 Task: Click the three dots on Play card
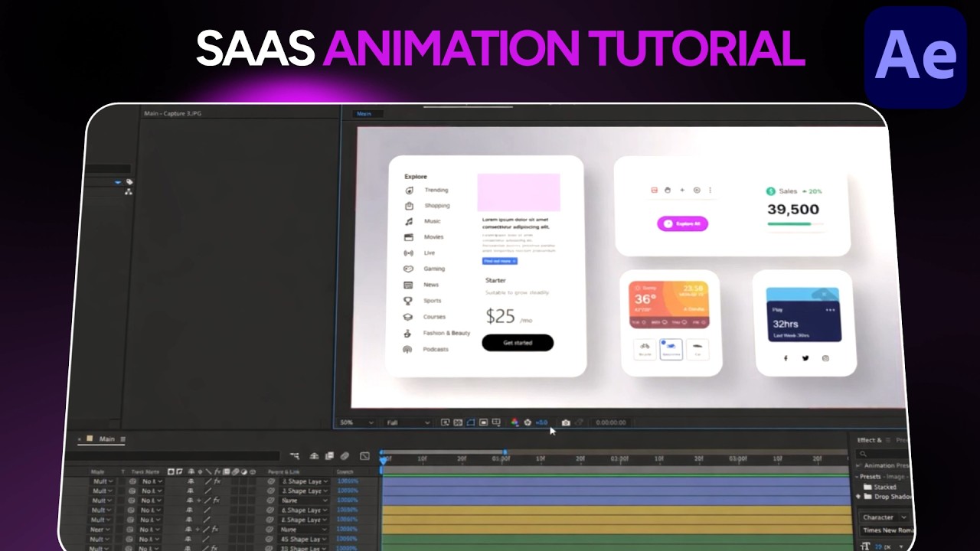[830, 310]
